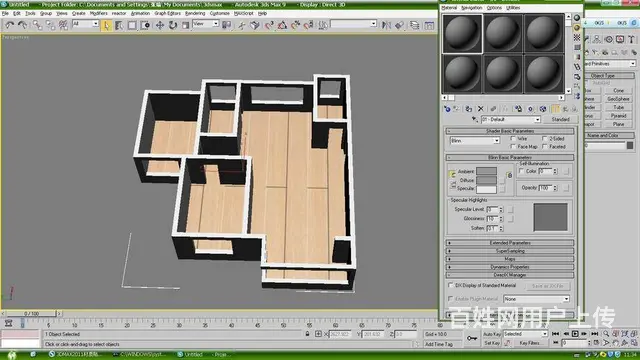Toggle the Window/Crossing selection icon
This screenshot has height=360, width=640.
pyautogui.click(x=145, y=26)
